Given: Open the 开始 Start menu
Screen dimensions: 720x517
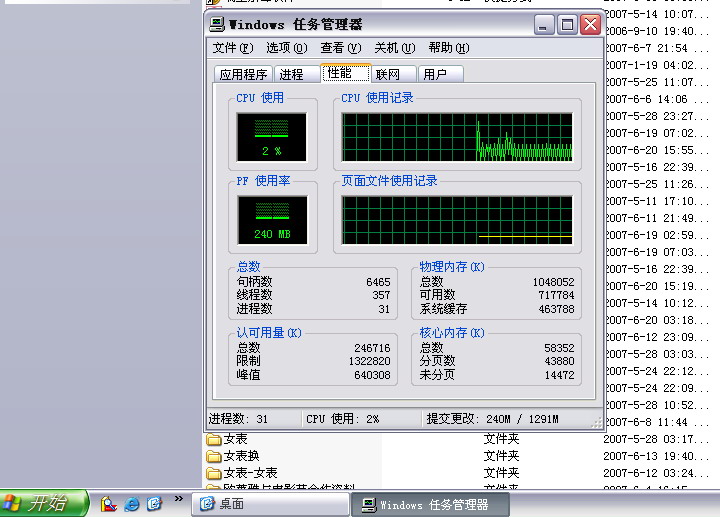Looking at the screenshot, I should (x=44, y=503).
